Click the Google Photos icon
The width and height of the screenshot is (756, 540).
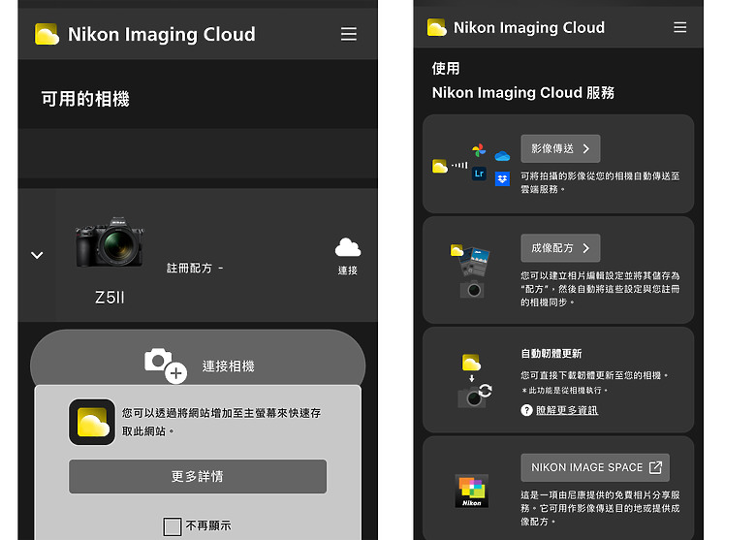click(x=479, y=150)
